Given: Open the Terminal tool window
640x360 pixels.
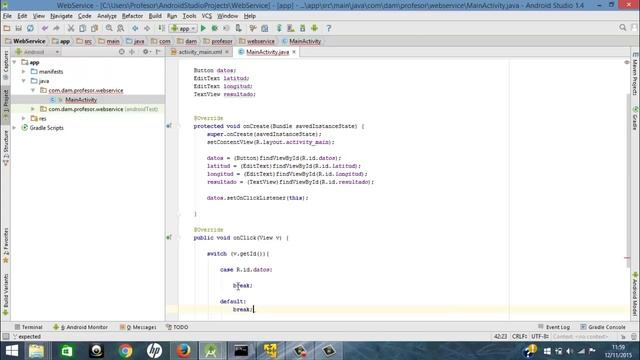Looking at the screenshot, I should [29, 327].
